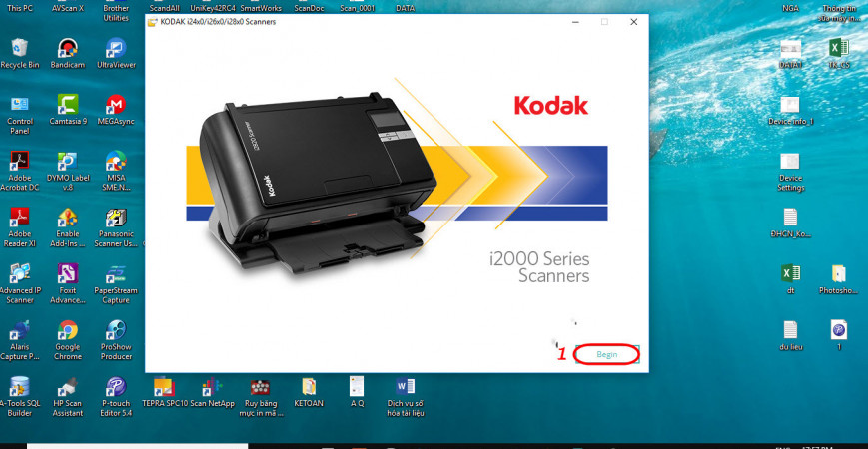This screenshot has width=868, height=449.
Task: Open ProShow Producer shortcut
Action: (116, 340)
